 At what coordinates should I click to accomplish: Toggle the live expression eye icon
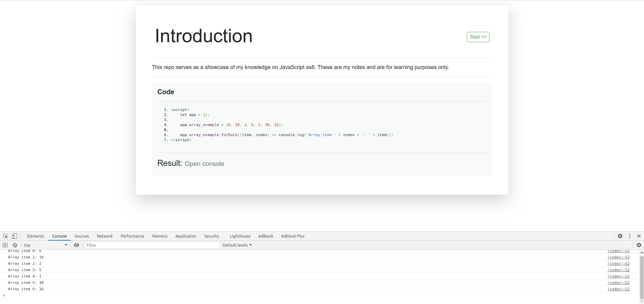[77, 245]
